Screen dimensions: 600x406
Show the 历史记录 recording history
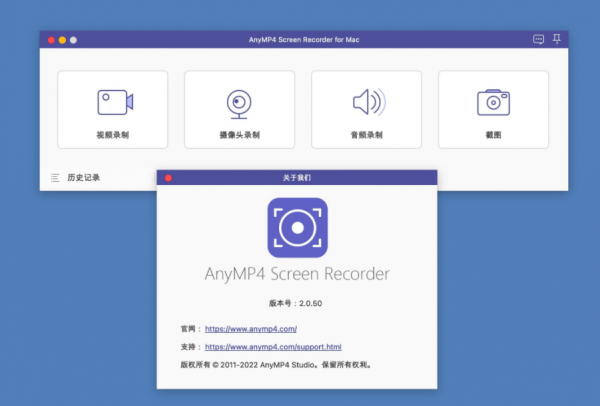(x=83, y=178)
